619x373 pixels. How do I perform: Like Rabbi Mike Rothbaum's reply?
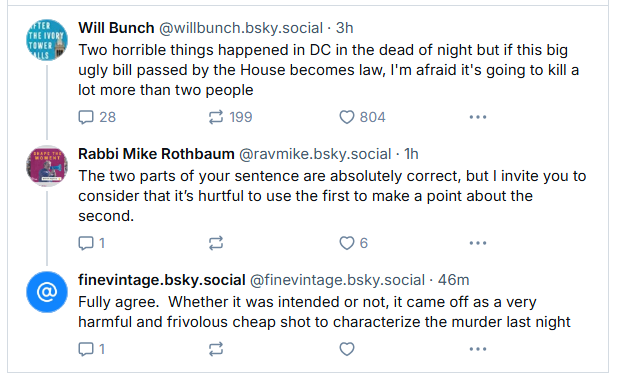click(353, 243)
